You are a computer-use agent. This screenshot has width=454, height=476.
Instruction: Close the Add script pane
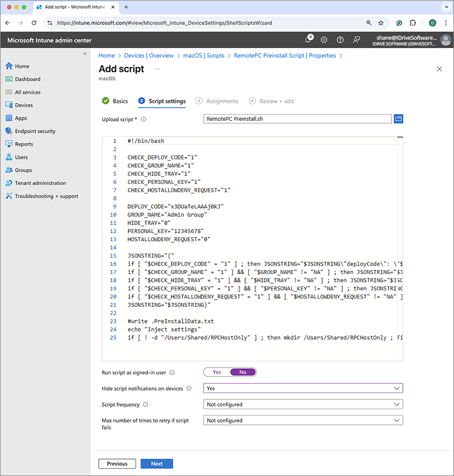click(x=439, y=69)
